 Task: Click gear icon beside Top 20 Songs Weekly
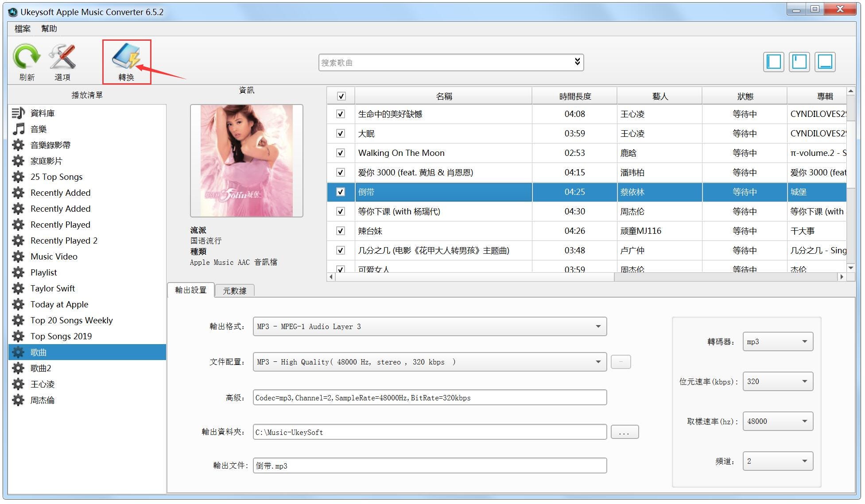(x=18, y=320)
